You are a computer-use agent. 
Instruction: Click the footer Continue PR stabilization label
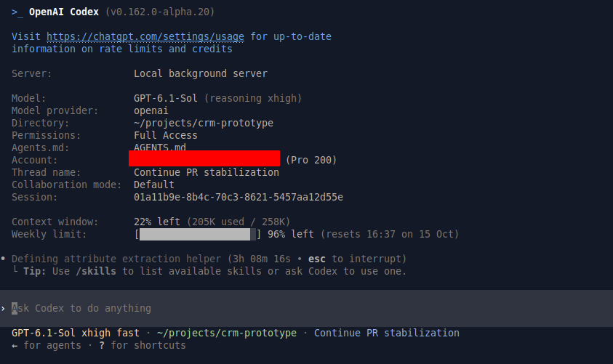click(x=387, y=333)
